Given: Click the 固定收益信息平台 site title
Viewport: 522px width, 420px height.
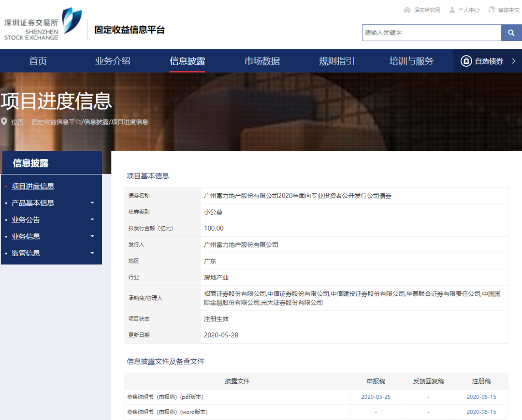Looking at the screenshot, I should [x=130, y=29].
